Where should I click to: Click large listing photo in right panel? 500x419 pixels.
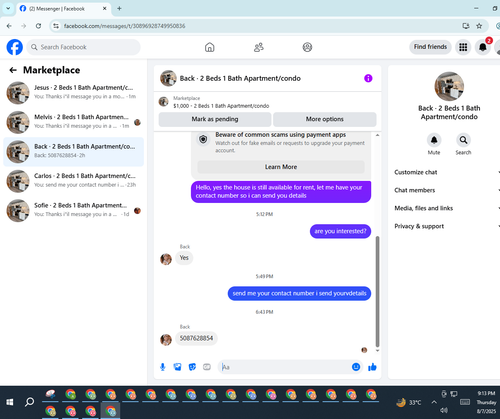coord(449,86)
